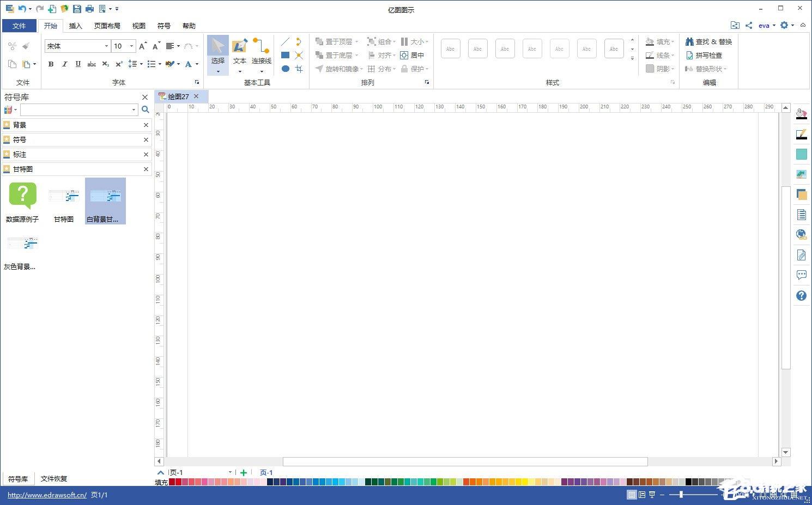Open the 标注 library section
The height and width of the screenshot is (505, 812).
coord(76,155)
